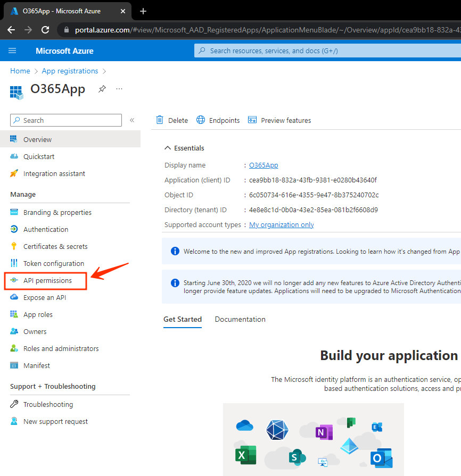The image size is (461, 476).
Task: Open Preview features in toolbar
Action: tap(280, 120)
